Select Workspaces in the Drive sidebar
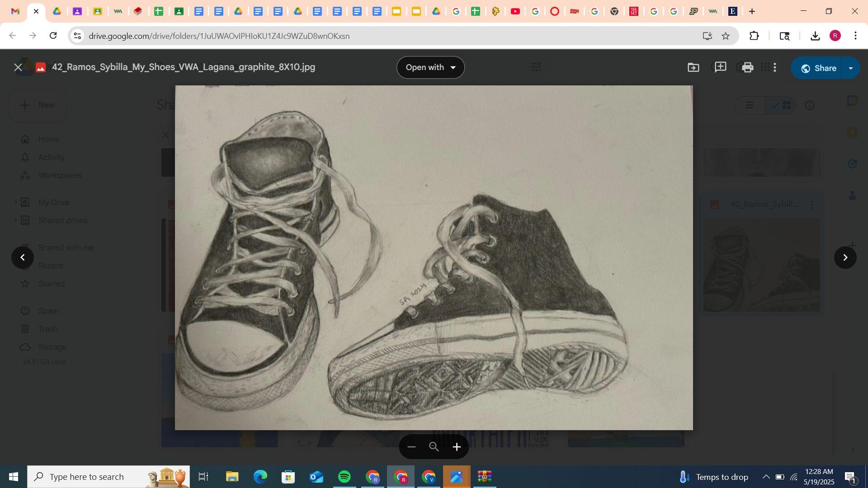This screenshot has height=488, width=868. coord(60,175)
